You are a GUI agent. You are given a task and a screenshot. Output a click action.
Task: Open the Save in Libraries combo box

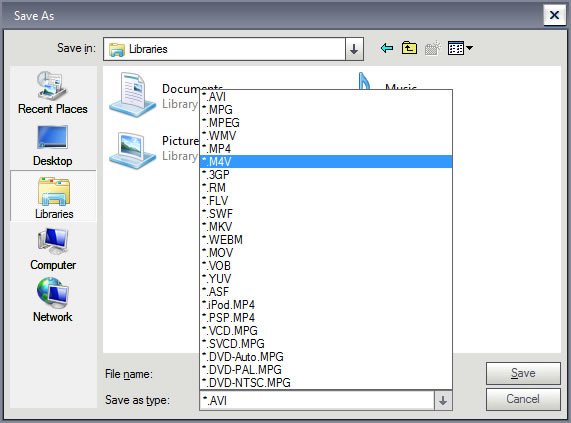pyautogui.click(x=233, y=49)
